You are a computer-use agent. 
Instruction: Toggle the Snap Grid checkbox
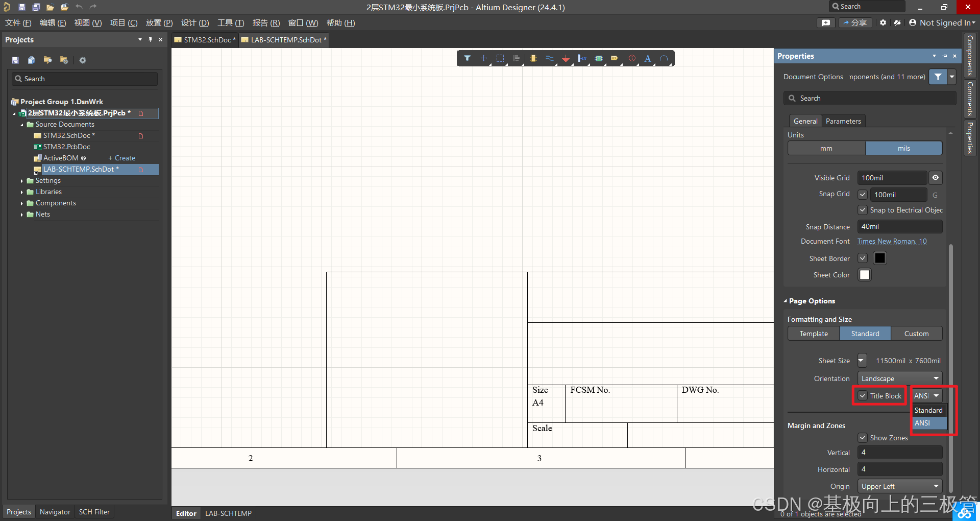point(863,195)
